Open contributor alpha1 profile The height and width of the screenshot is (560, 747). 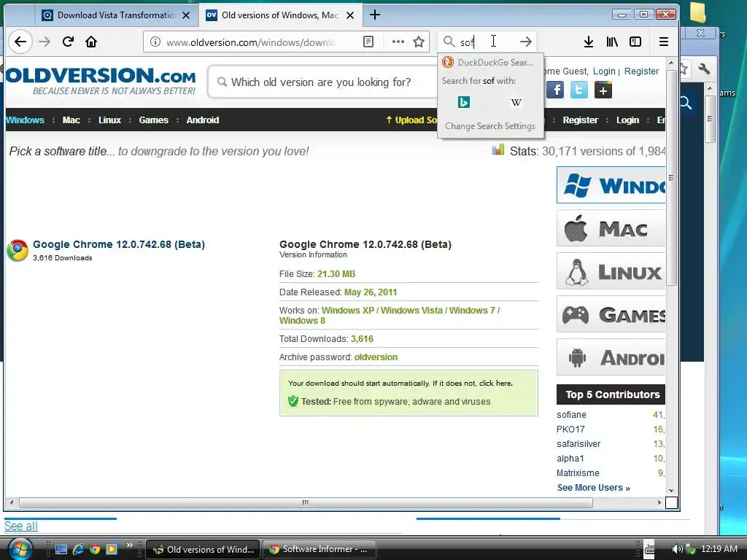tap(570, 459)
